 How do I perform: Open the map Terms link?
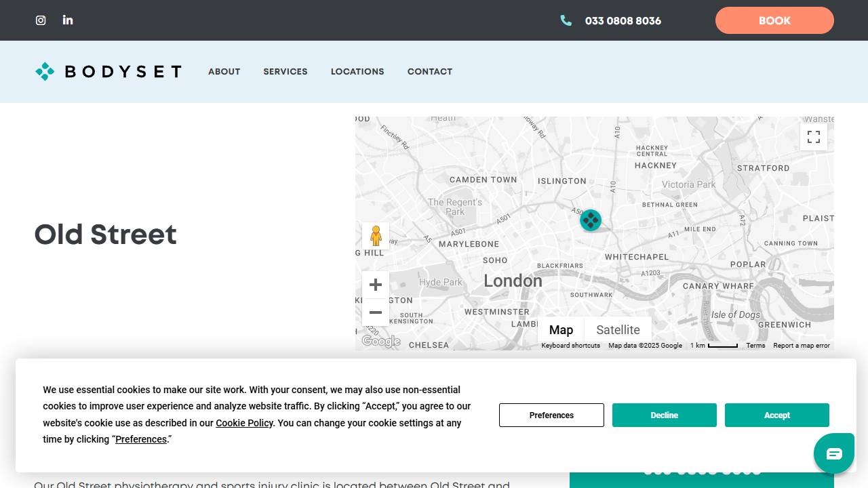pyautogui.click(x=755, y=346)
